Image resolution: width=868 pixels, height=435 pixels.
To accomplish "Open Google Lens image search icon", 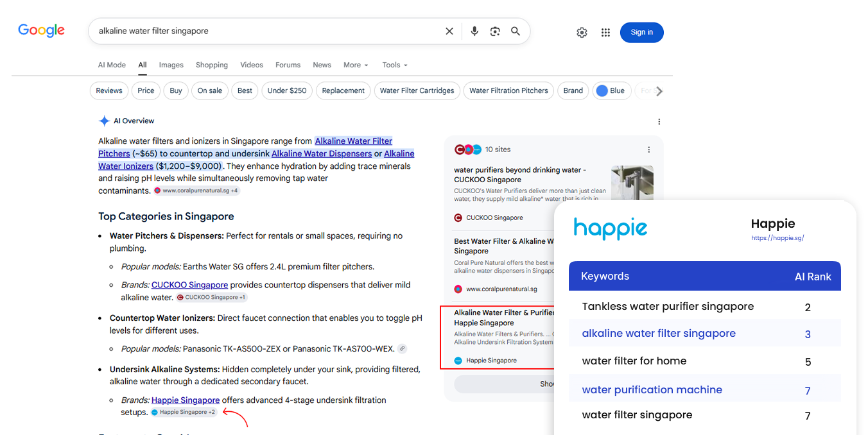I will (495, 31).
